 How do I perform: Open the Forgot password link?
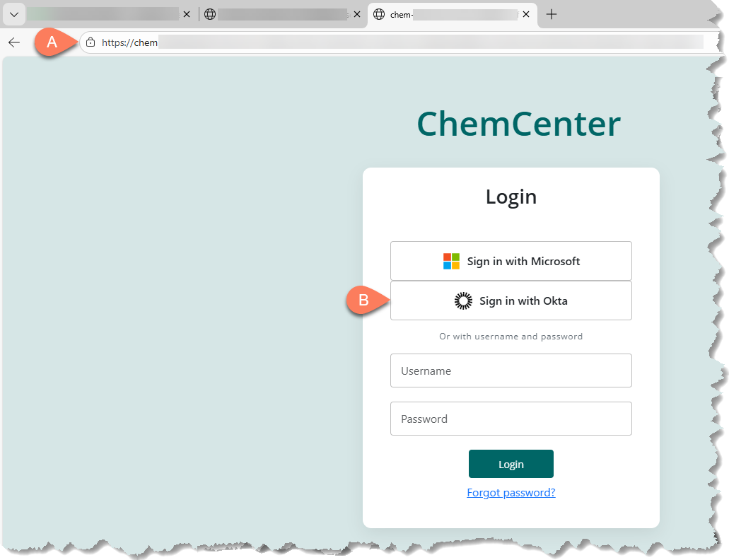tap(511, 493)
